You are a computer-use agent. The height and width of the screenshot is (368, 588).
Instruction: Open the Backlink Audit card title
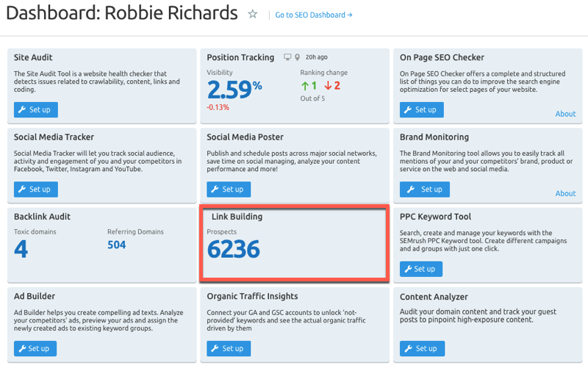pyautogui.click(x=42, y=217)
